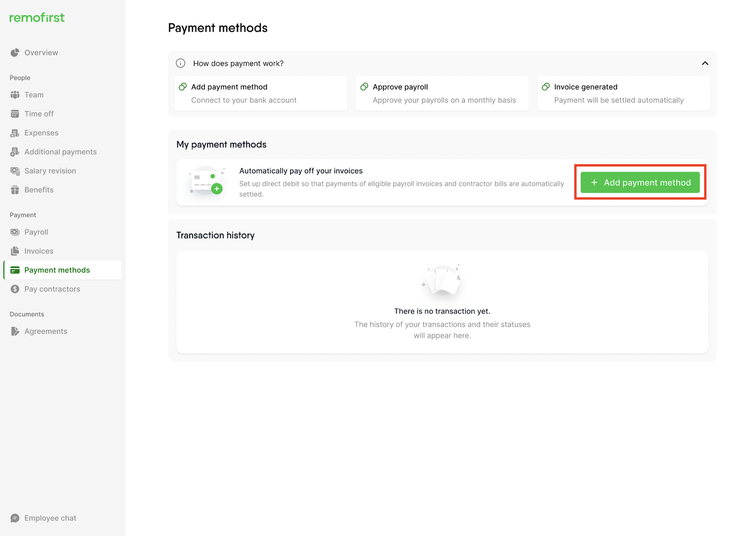Screen dimensions: 756x536
Task: Go to Salary revision page
Action: (50, 171)
